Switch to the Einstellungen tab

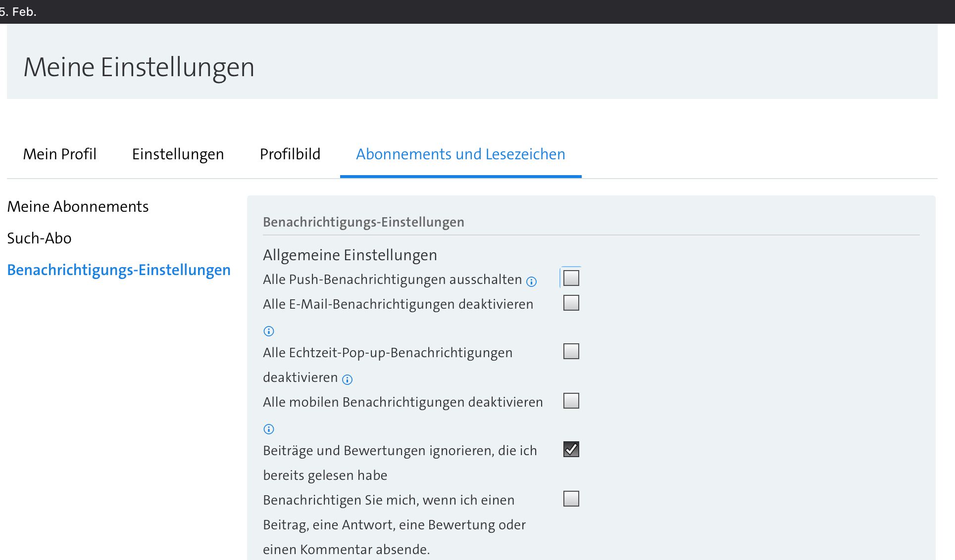pyautogui.click(x=178, y=154)
